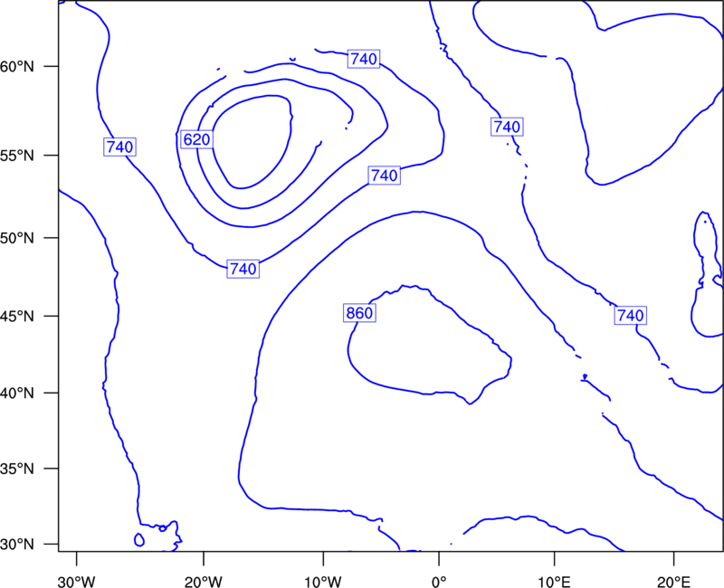Click the 20°E longitude axis label

[x=673, y=582]
